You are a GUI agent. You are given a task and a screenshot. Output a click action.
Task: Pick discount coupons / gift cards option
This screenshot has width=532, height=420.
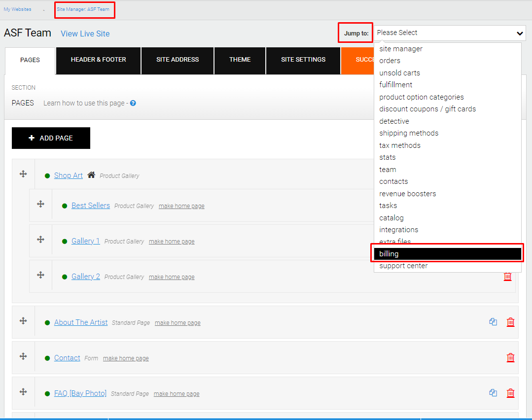tap(427, 109)
